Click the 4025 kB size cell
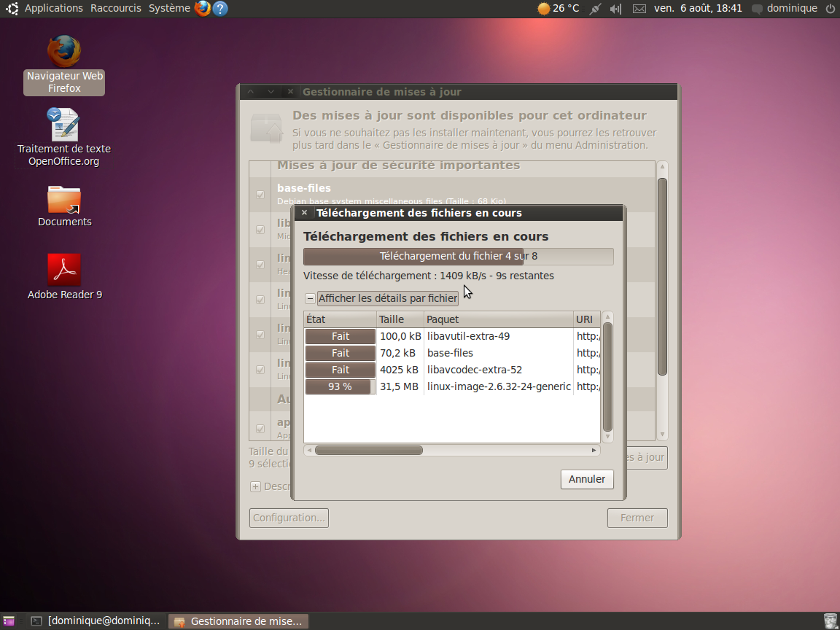This screenshot has height=630, width=840. 399,370
